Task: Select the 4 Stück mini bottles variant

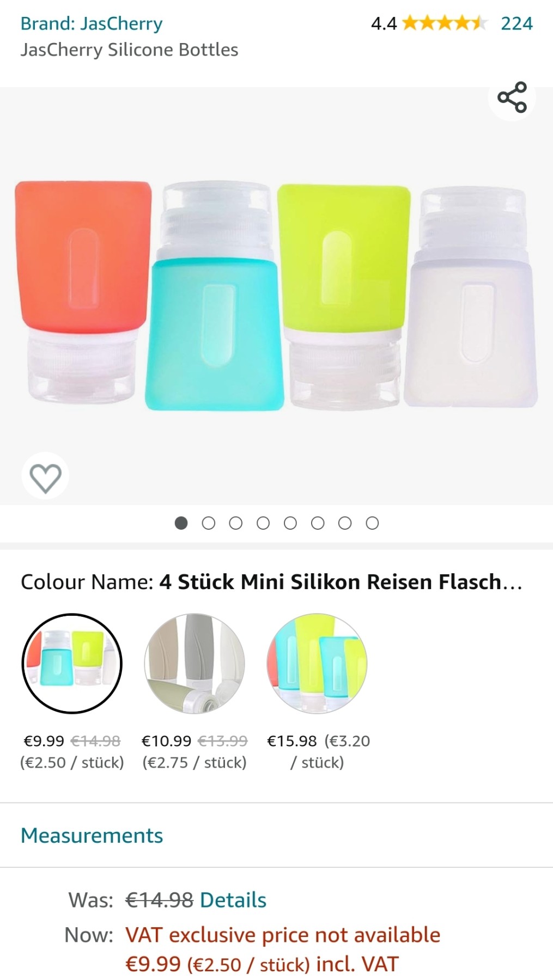Action: [72, 664]
